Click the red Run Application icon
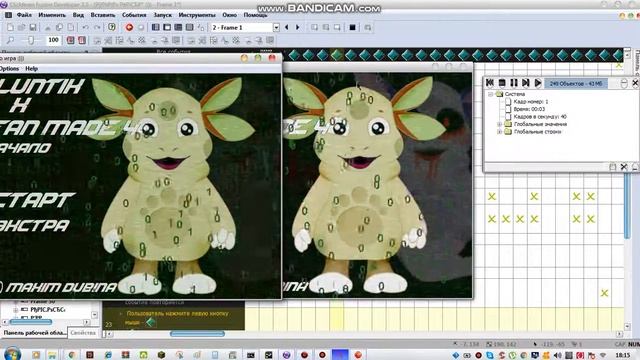Screen dimensions: 640x360 point(129,27)
